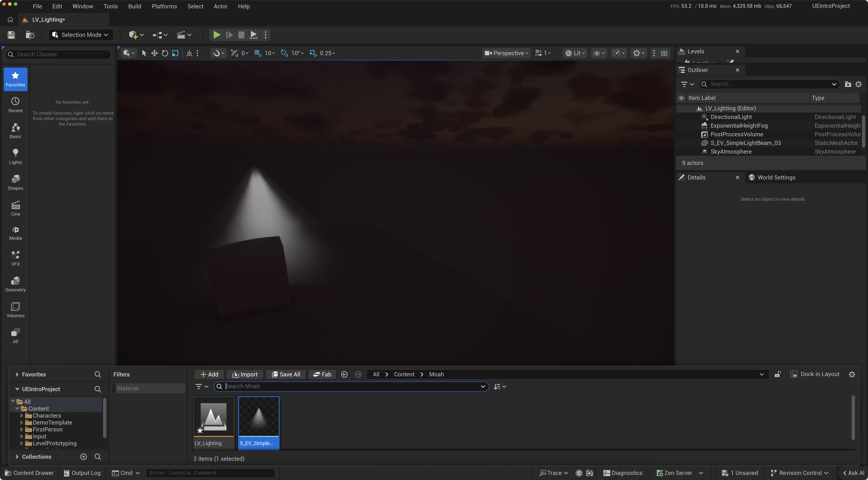Viewport: 868px width, 480px height.
Task: Open the Output Log panel
Action: point(82,473)
